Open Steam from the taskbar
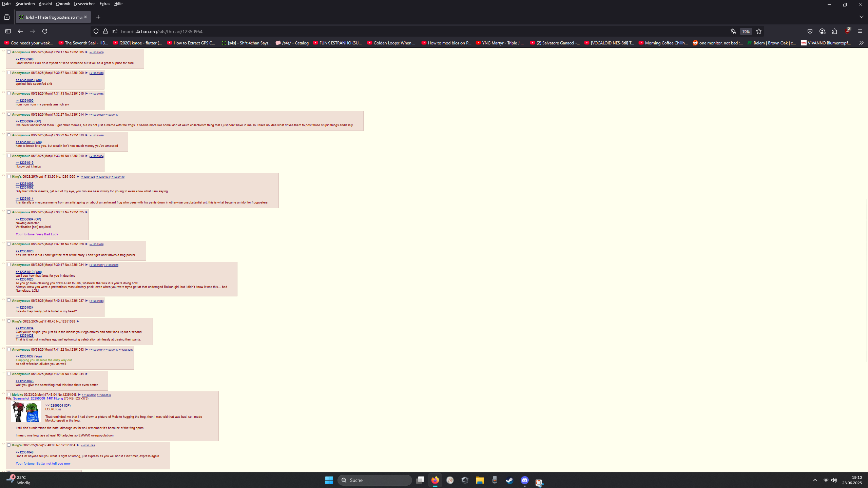 coord(509,480)
